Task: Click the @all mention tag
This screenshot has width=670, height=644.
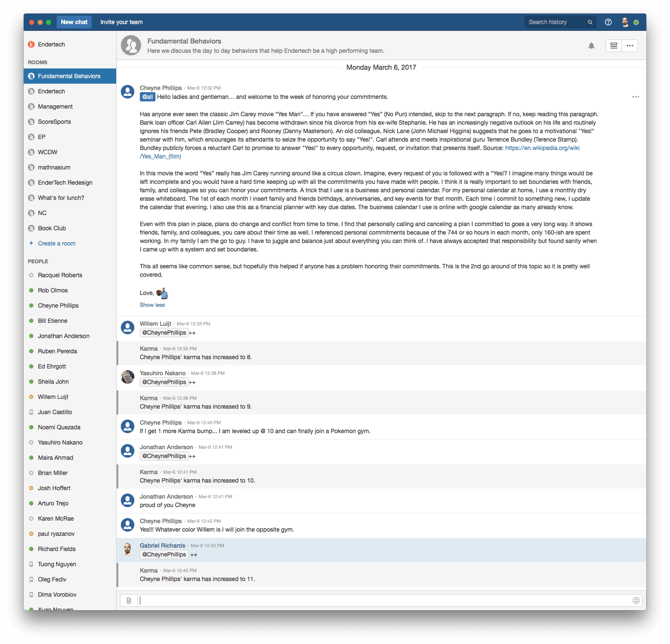Action: (147, 97)
